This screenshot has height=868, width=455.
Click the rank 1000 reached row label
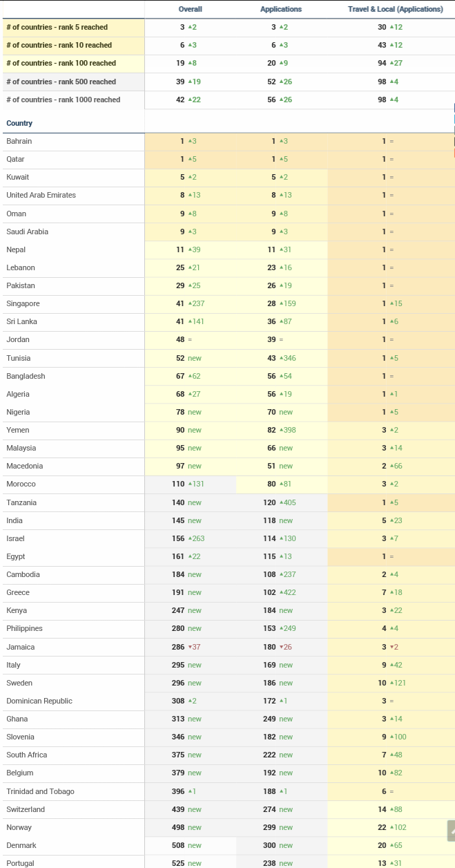point(63,100)
